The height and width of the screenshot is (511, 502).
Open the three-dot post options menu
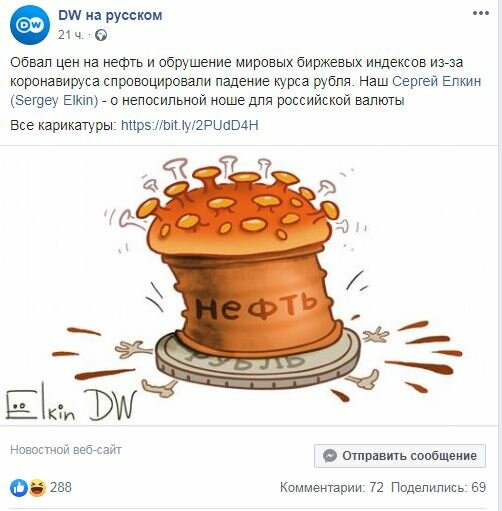click(x=481, y=13)
